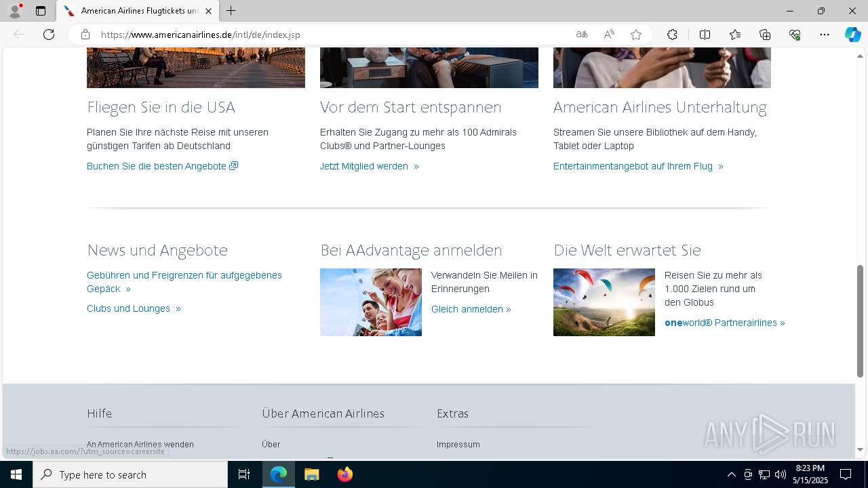Open Browser essentials icon

point(795,35)
